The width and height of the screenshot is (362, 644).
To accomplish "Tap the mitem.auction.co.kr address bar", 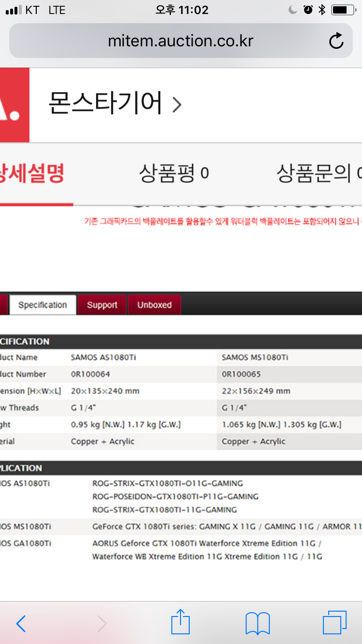I will tap(181, 41).
